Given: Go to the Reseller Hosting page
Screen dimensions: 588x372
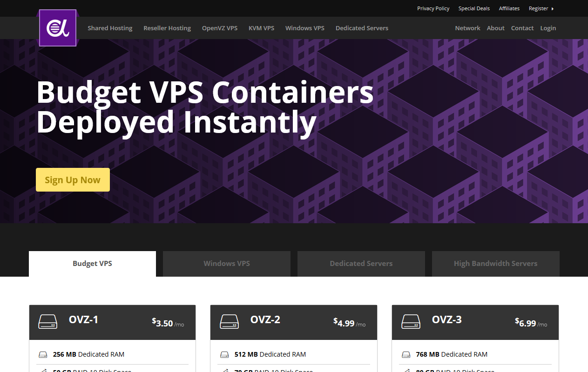Looking at the screenshot, I should tap(167, 28).
